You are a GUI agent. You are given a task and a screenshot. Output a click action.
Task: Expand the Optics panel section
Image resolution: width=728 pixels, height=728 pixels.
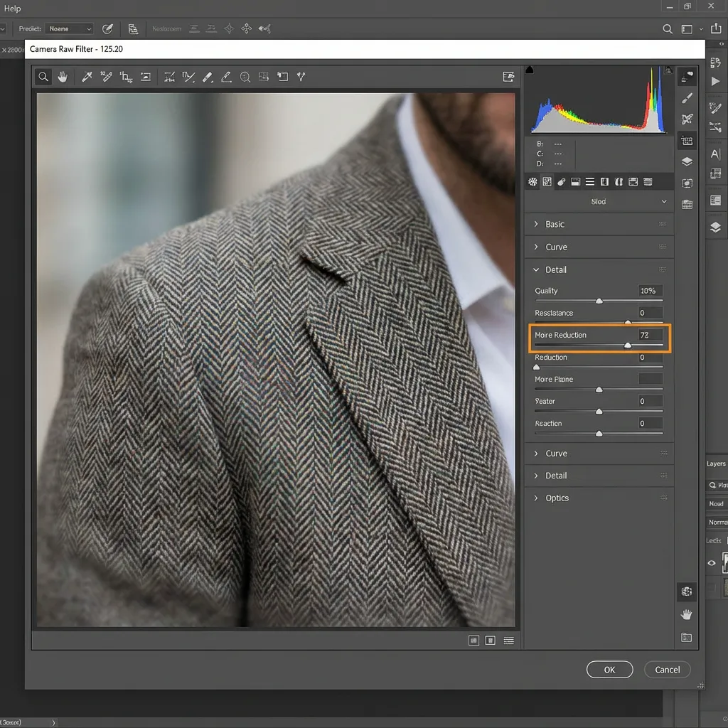pyautogui.click(x=557, y=498)
